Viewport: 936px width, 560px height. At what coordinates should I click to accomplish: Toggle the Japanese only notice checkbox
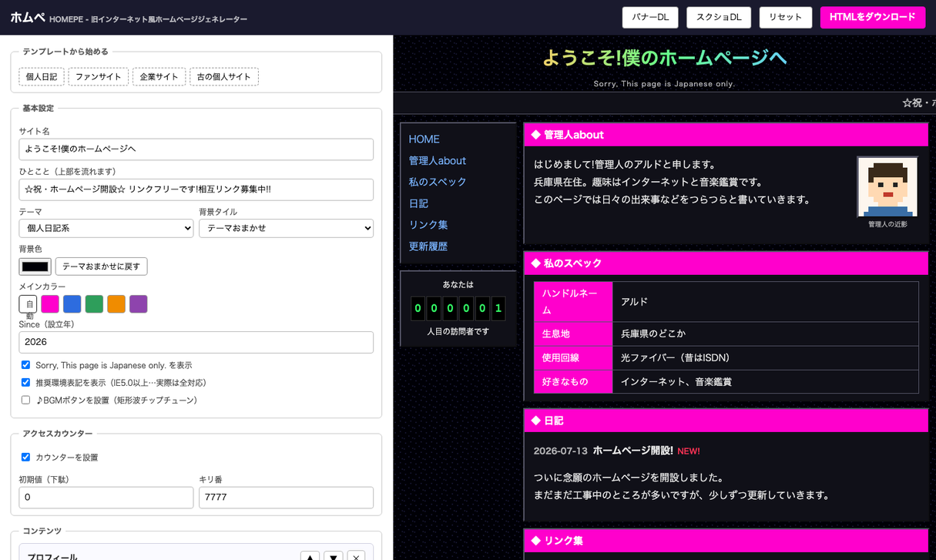pyautogui.click(x=25, y=365)
